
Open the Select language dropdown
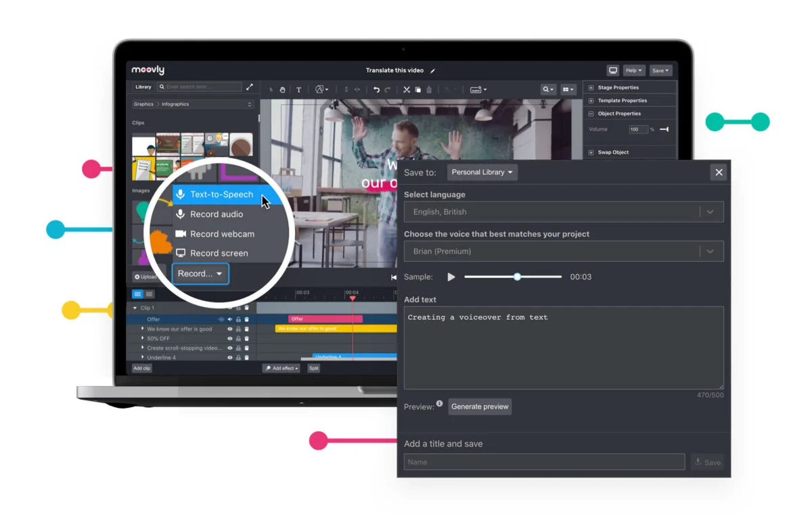tap(563, 212)
